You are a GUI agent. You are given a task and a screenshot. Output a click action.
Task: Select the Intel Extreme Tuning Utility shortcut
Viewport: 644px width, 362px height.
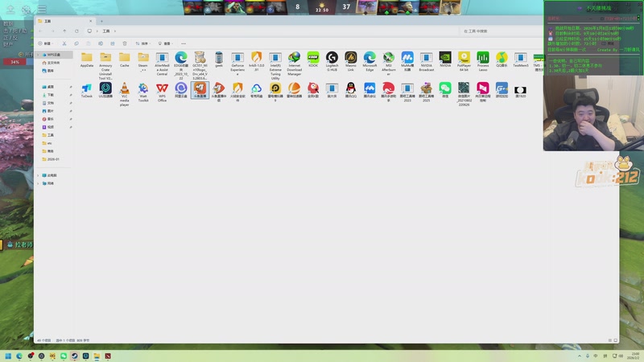[x=275, y=65]
